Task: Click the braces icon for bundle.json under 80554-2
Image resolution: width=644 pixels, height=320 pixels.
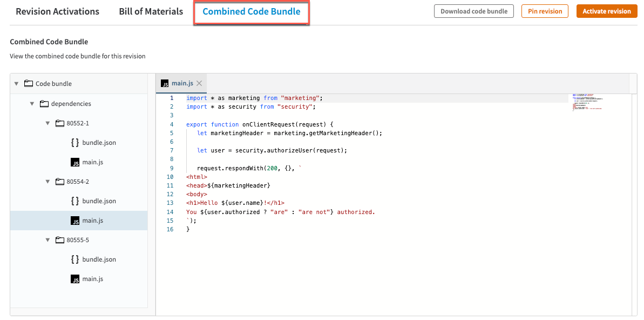Action: (x=76, y=201)
